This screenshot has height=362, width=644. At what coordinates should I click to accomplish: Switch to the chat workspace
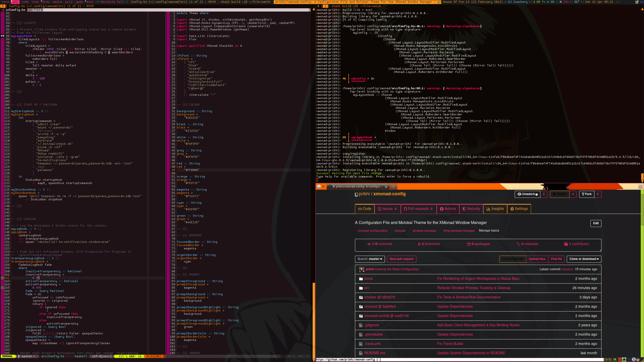click(x=35, y=2)
